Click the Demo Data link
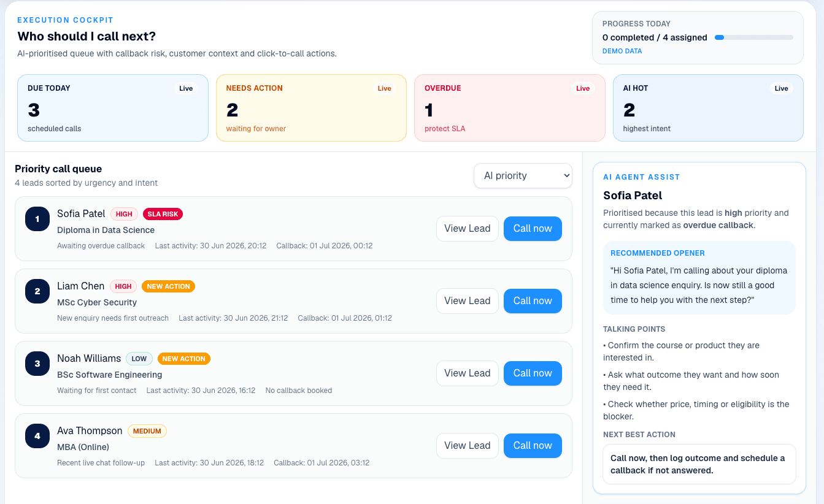The height and width of the screenshot is (504, 824). 622,51
